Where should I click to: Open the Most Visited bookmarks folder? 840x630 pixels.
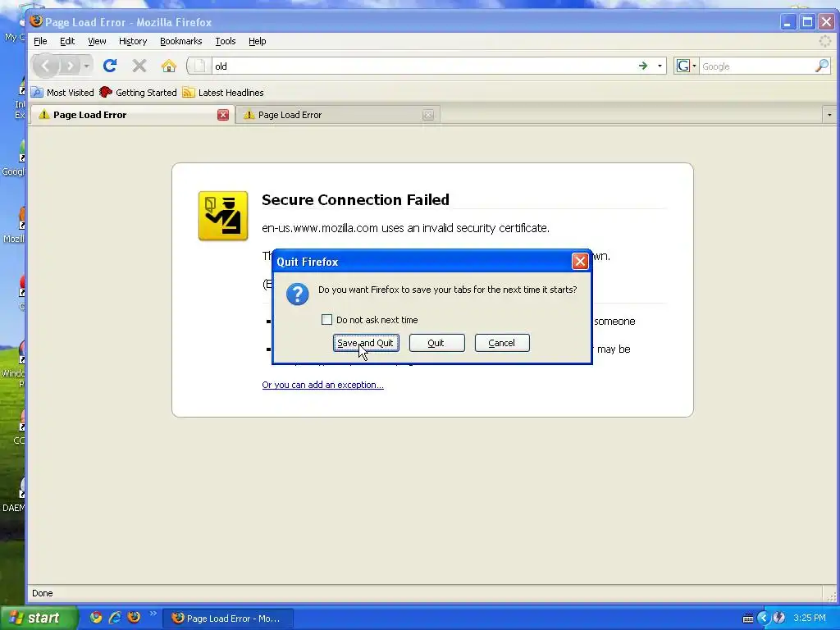pos(62,93)
